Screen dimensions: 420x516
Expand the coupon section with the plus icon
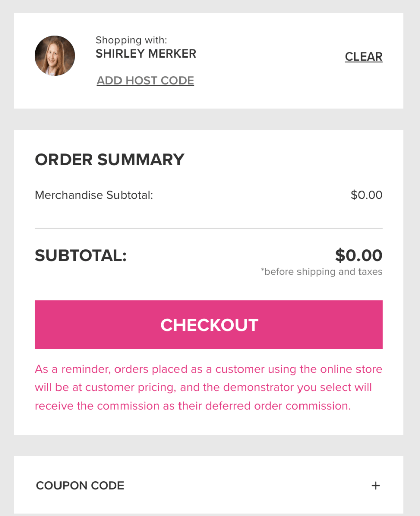(x=375, y=486)
